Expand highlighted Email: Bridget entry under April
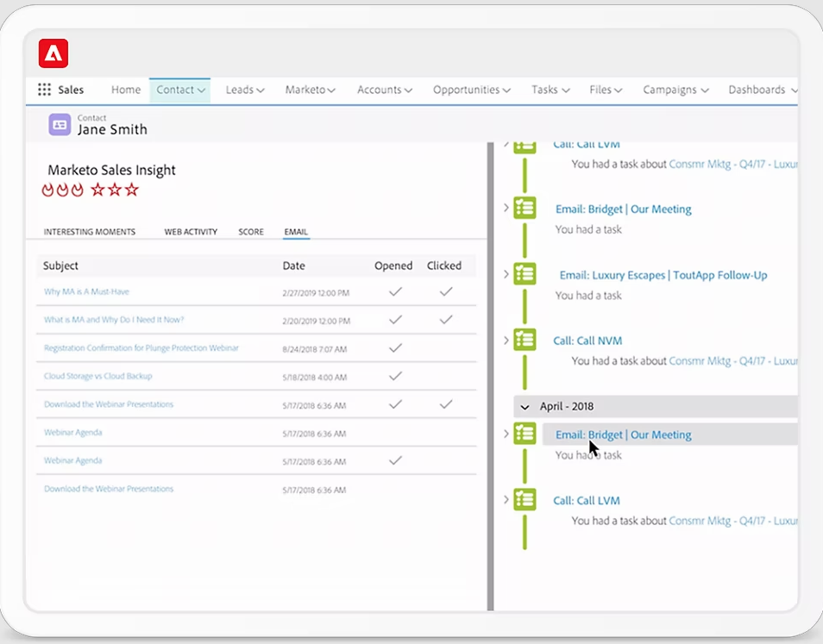 tap(506, 434)
